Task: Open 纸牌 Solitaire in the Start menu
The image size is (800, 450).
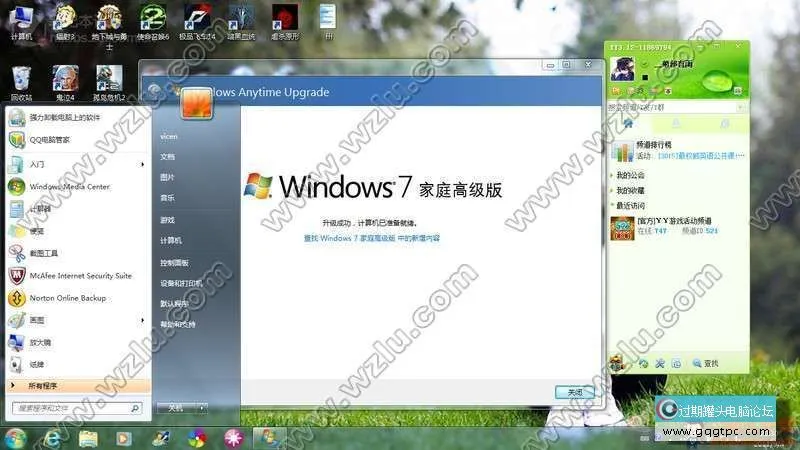Action: point(77,364)
